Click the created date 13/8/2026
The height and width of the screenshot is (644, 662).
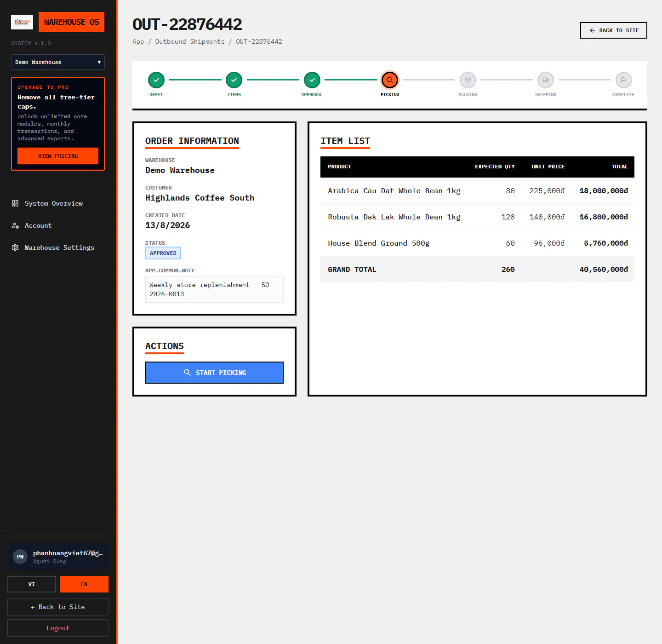[x=167, y=225]
